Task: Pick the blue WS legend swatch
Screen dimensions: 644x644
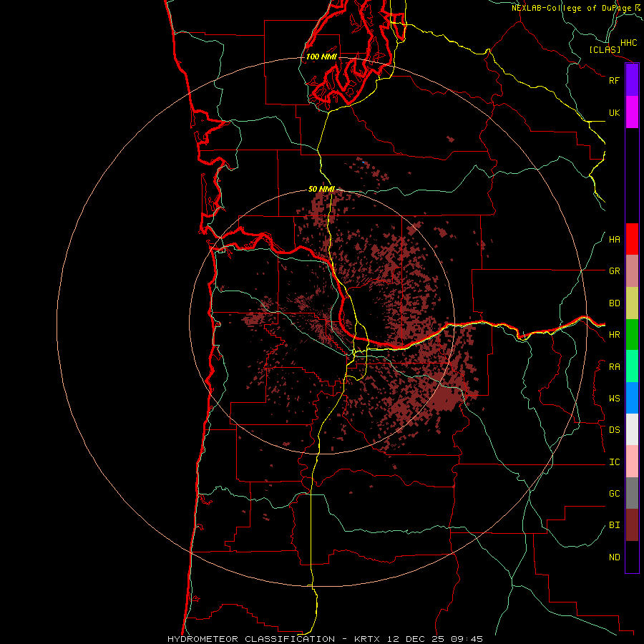Action: (x=632, y=398)
